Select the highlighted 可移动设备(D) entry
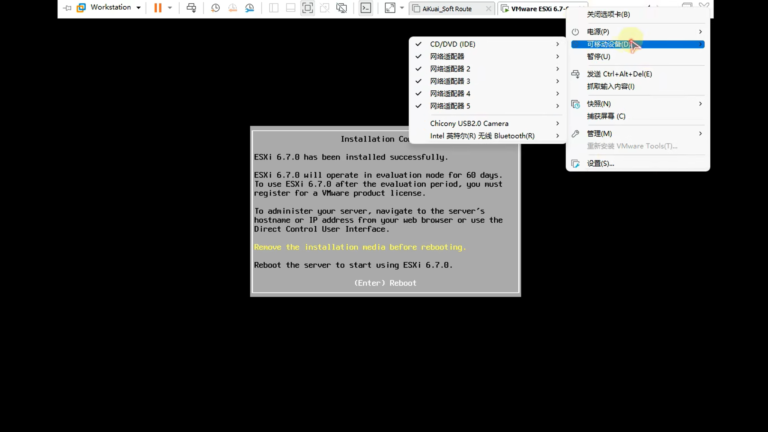 [x=638, y=44]
